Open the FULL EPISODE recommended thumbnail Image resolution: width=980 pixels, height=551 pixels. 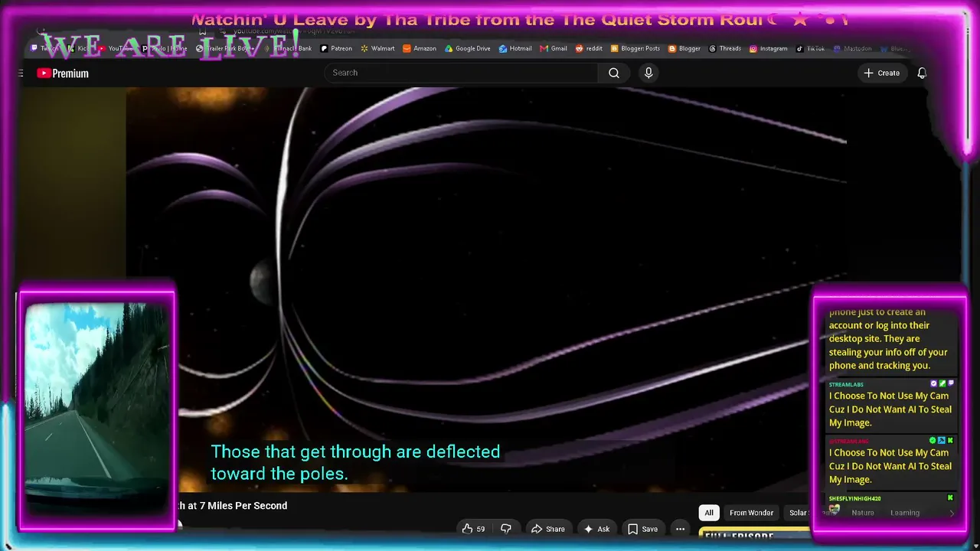(754, 534)
